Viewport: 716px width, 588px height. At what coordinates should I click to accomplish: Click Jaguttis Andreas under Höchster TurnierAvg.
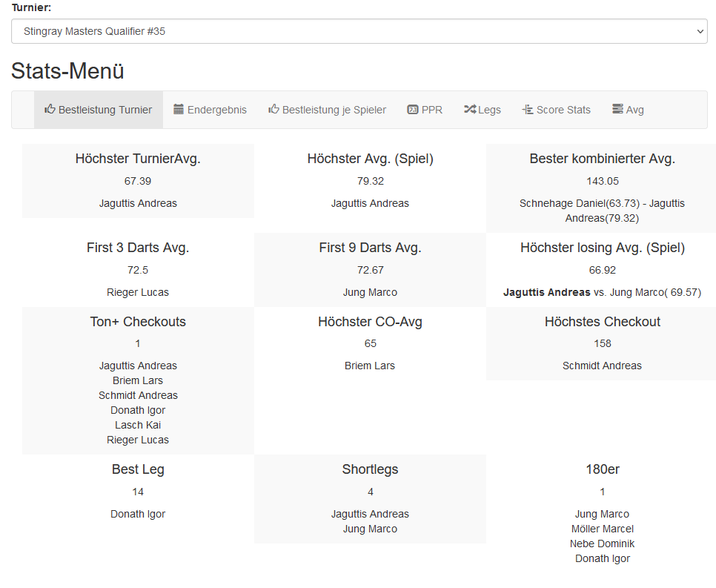[138, 203]
